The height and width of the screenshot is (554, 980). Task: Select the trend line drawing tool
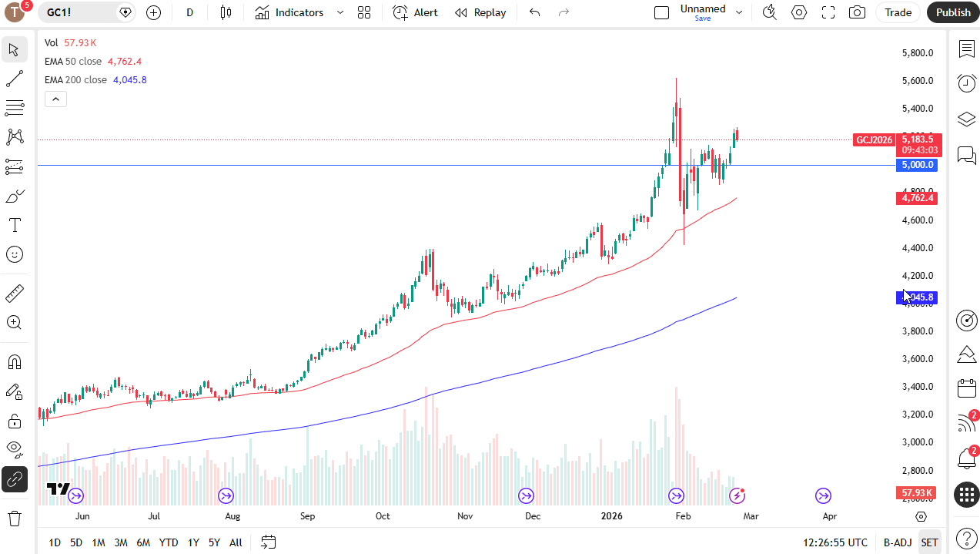(14, 79)
